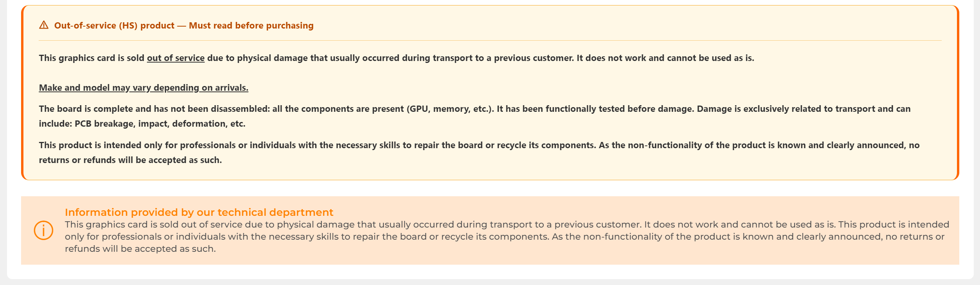Click the orange info circle icon
The width and height of the screenshot is (980, 285).
[43, 230]
